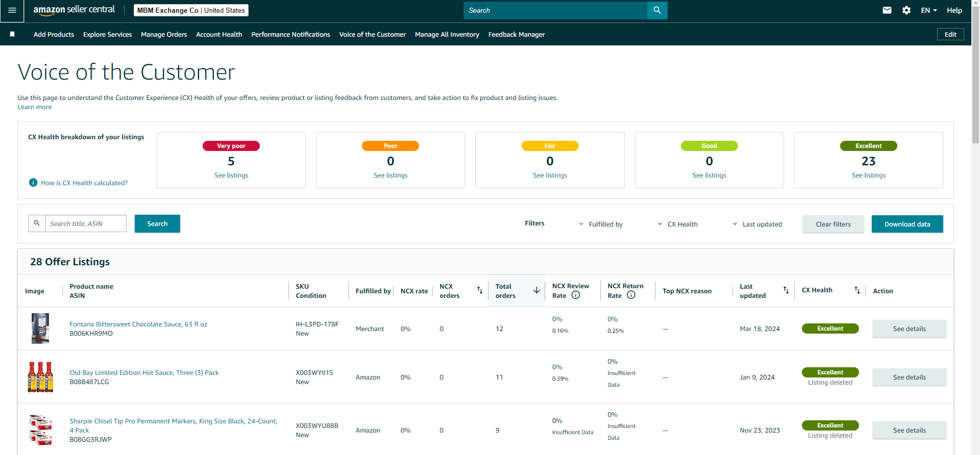
Task: See listings under Poor
Action: pos(390,175)
